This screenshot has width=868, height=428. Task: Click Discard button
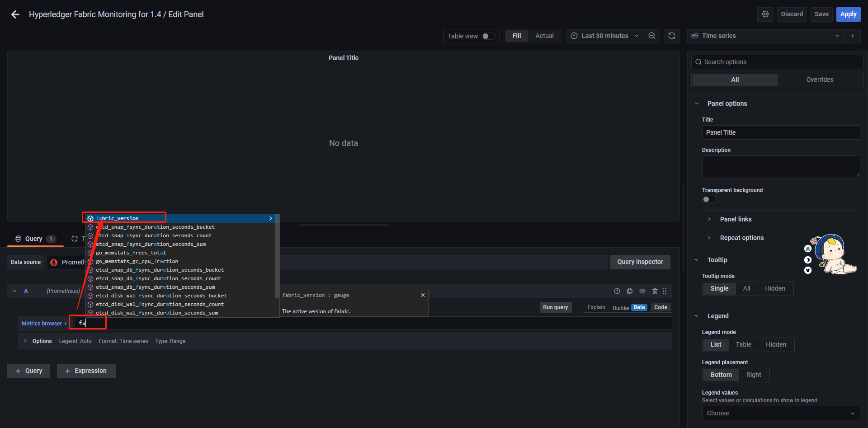click(792, 14)
